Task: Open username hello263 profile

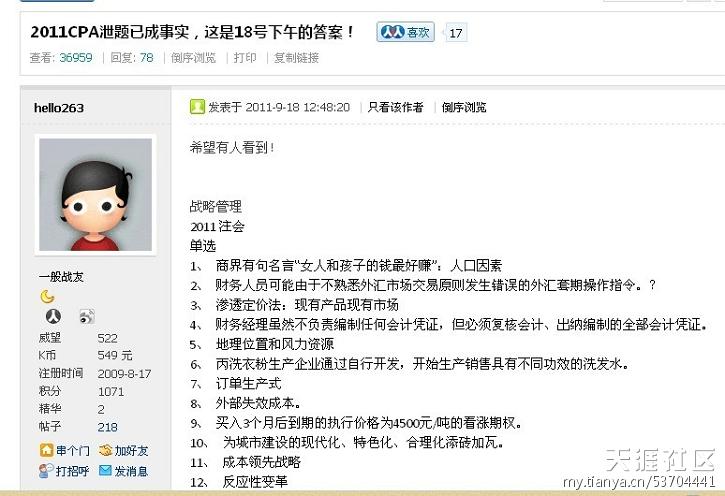Action: pos(59,108)
